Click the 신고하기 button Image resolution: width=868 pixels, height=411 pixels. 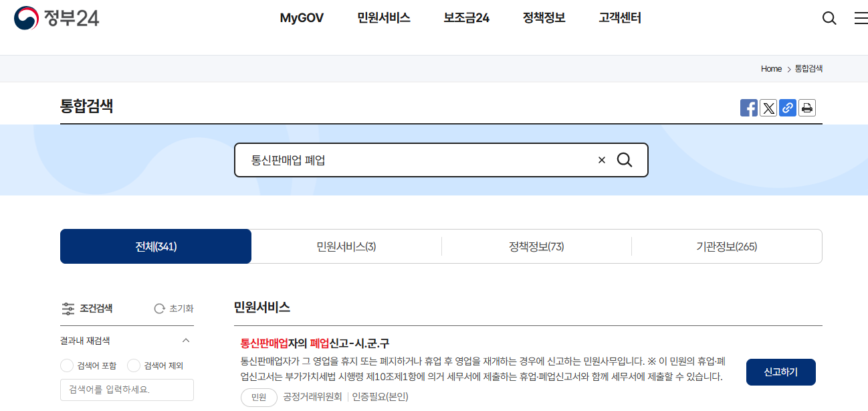780,372
